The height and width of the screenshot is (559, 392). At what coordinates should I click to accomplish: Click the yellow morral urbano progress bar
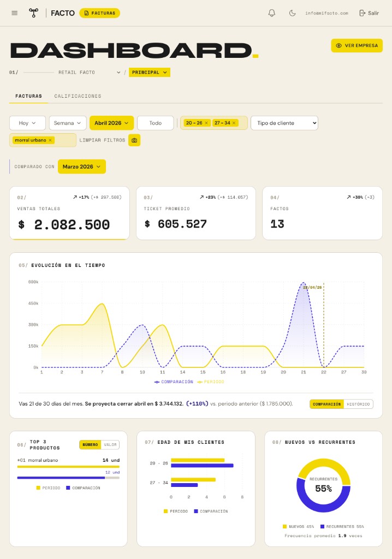68,467
